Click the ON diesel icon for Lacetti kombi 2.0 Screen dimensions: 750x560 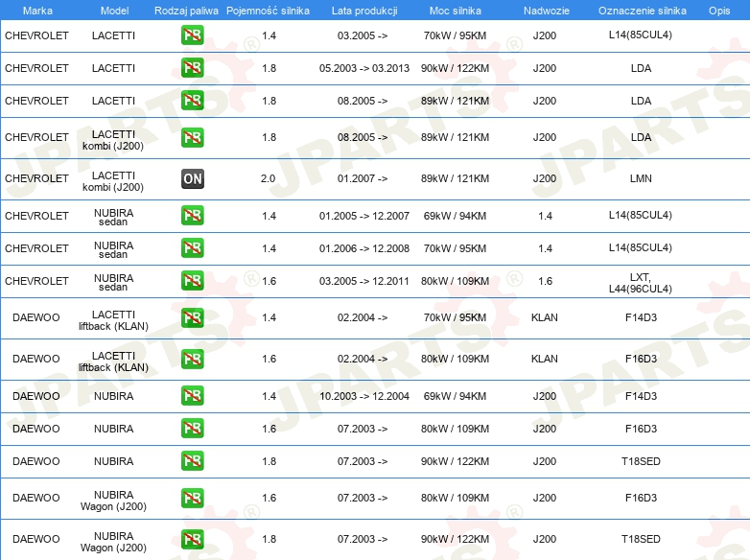[192, 179]
